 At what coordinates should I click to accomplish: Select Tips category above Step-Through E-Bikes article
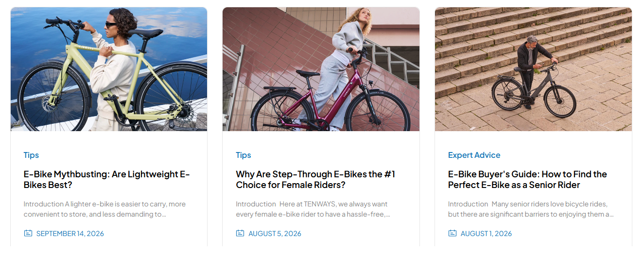(244, 155)
